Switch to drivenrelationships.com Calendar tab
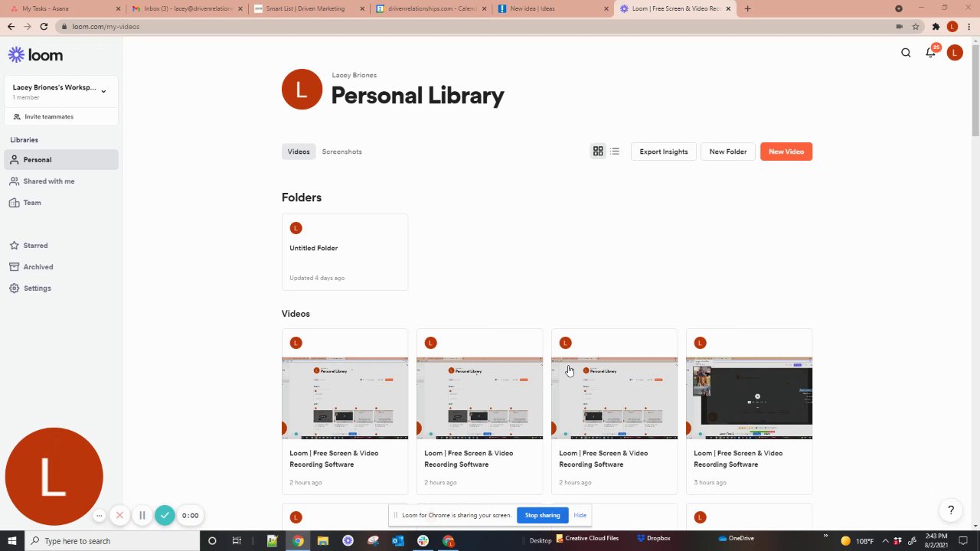Viewport: 980px width, 551px height. pyautogui.click(x=430, y=8)
